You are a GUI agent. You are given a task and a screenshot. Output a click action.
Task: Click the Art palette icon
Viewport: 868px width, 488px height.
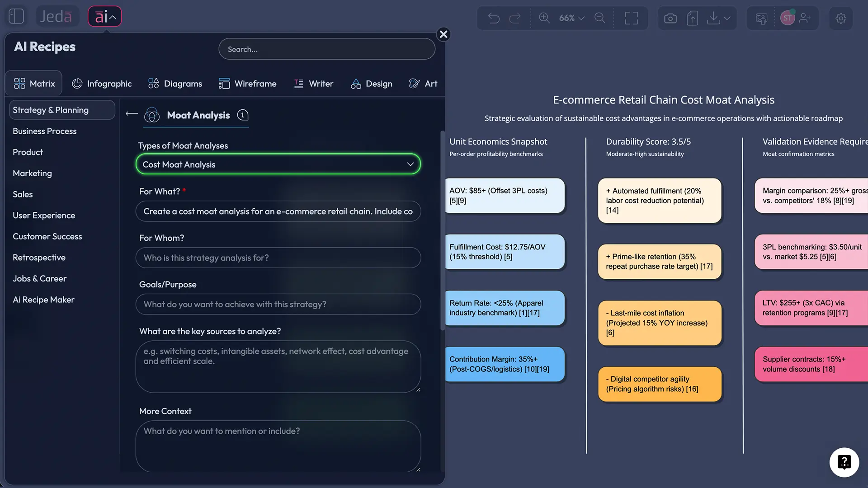coord(414,83)
